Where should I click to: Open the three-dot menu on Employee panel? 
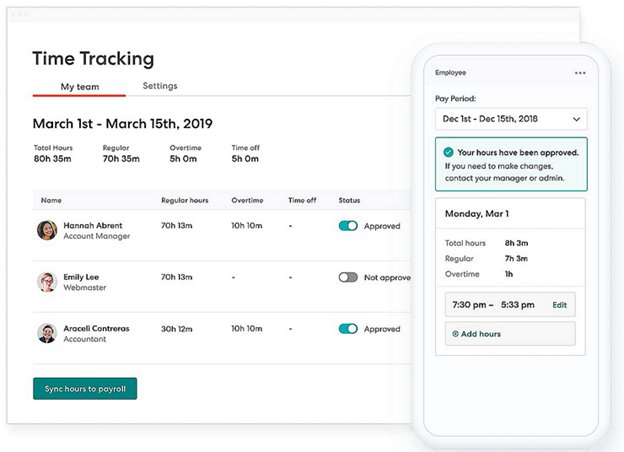click(x=580, y=73)
